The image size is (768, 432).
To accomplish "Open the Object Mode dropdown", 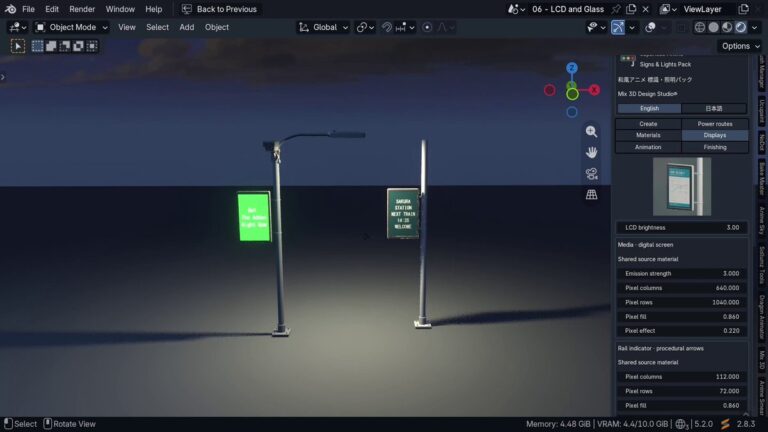I will tap(72, 27).
